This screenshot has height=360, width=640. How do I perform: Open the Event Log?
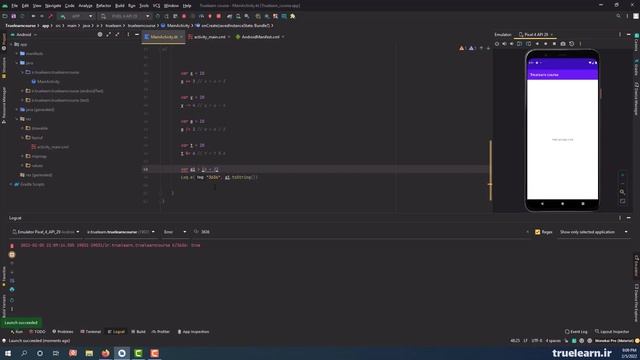click(x=576, y=332)
